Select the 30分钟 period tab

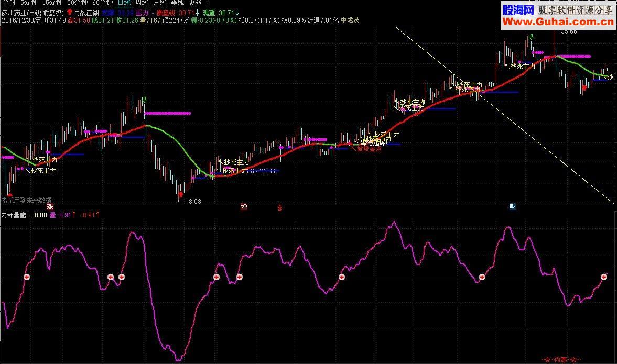pos(78,3)
